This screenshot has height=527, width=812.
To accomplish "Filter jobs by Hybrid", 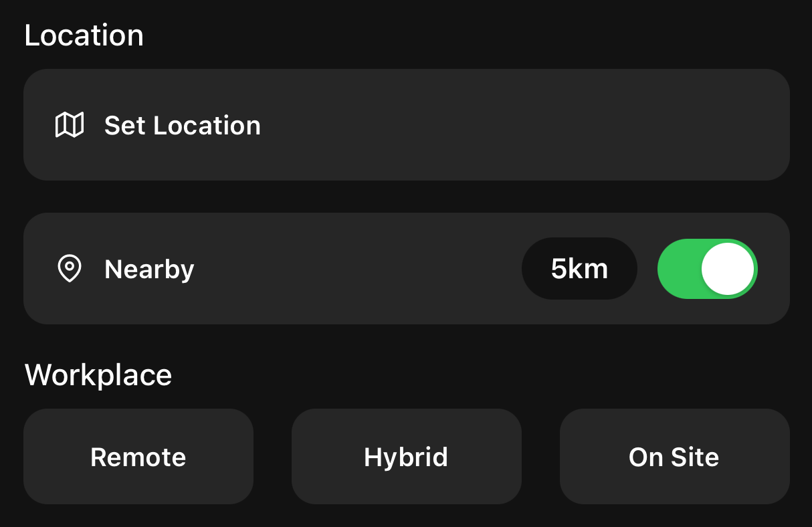I will coord(406,457).
